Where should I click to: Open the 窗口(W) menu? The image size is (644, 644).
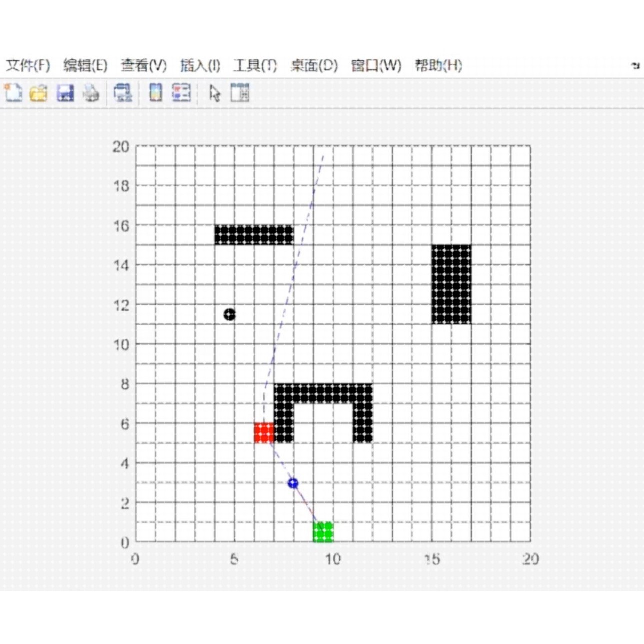[376, 65]
